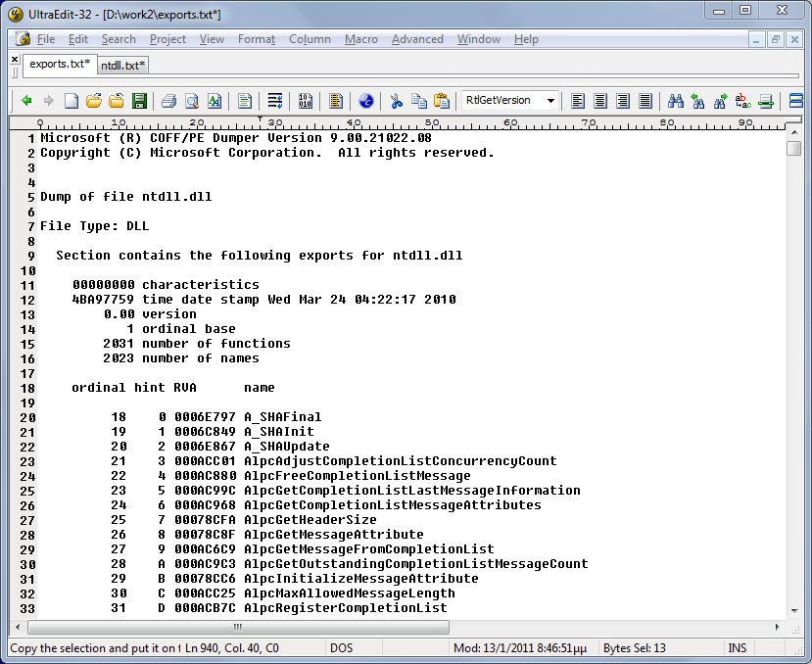This screenshot has height=664, width=812.
Task: Click the text 'AlpcGetHeaderSize' on line 27
Action: click(x=310, y=520)
